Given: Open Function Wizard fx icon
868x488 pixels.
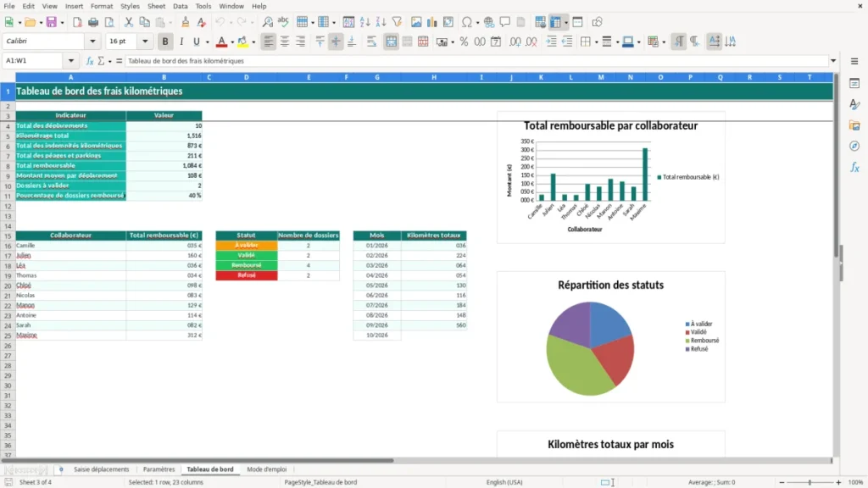Looking at the screenshot, I should pos(90,61).
